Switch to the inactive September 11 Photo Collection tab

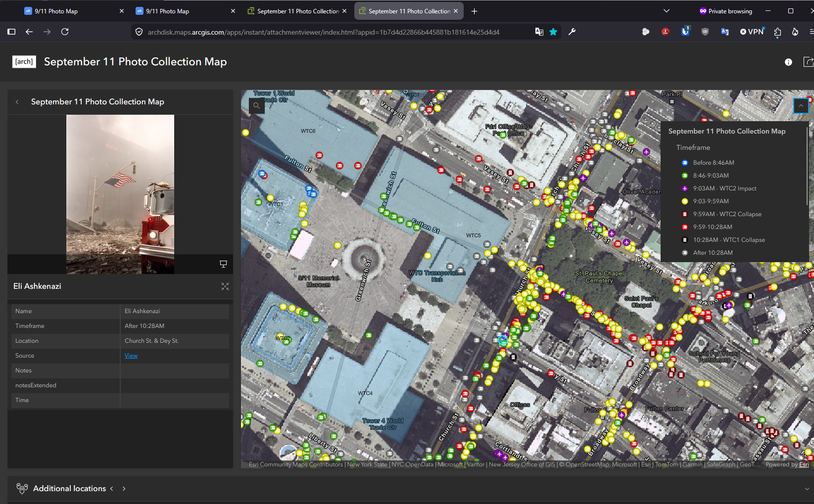click(x=298, y=11)
